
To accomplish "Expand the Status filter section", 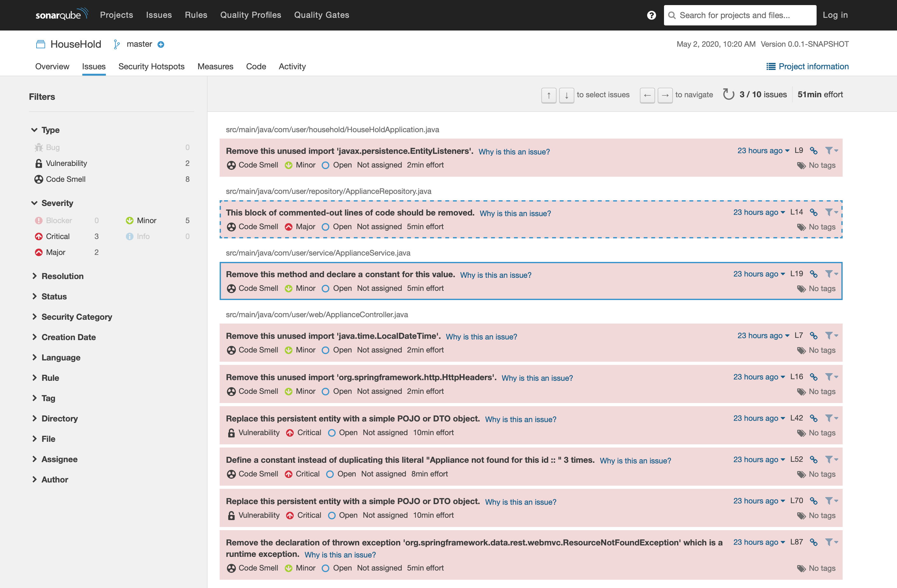I will [54, 297].
